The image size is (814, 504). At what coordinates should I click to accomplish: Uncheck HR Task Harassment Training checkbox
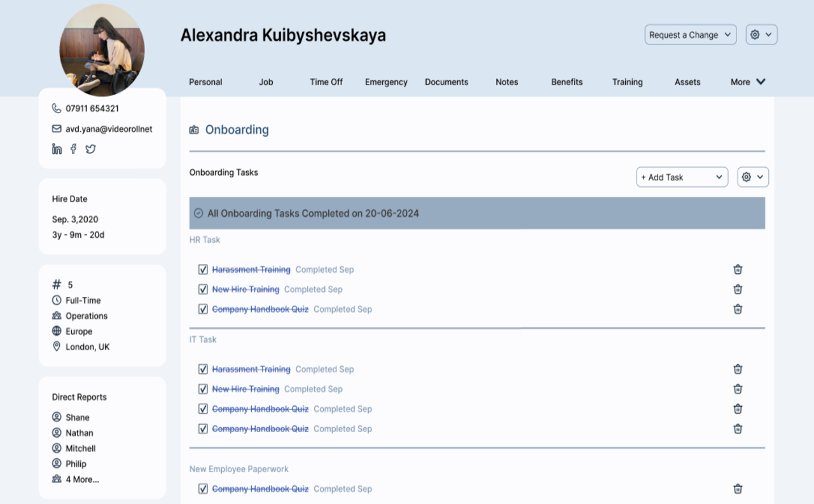pyautogui.click(x=203, y=269)
